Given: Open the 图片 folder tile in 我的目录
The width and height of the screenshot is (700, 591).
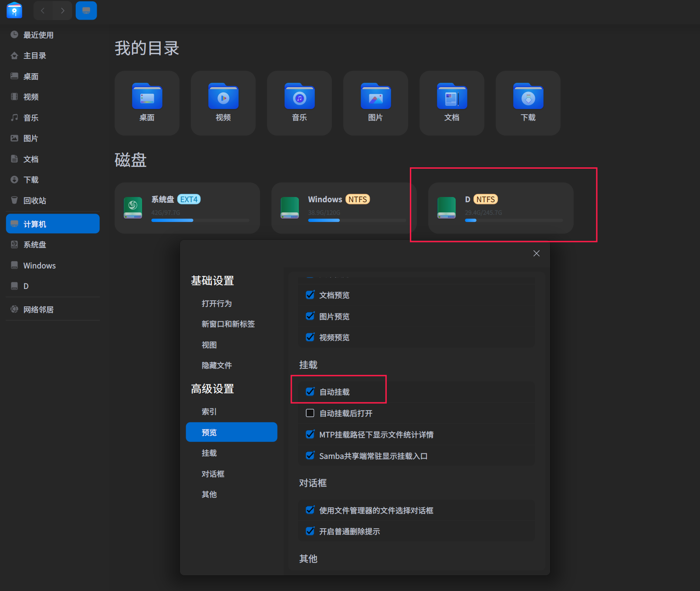Looking at the screenshot, I should coord(375,103).
